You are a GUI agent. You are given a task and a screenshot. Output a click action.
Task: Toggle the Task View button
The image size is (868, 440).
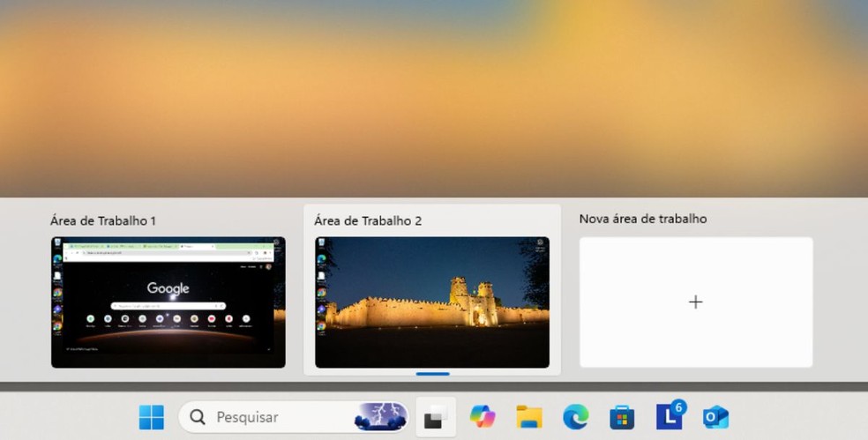pos(436,417)
